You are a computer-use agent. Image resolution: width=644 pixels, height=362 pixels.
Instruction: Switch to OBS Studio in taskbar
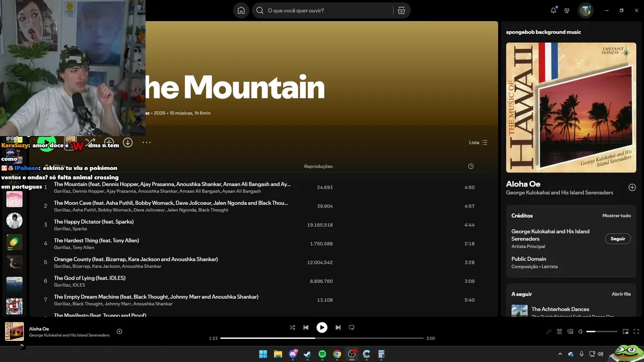click(x=352, y=354)
